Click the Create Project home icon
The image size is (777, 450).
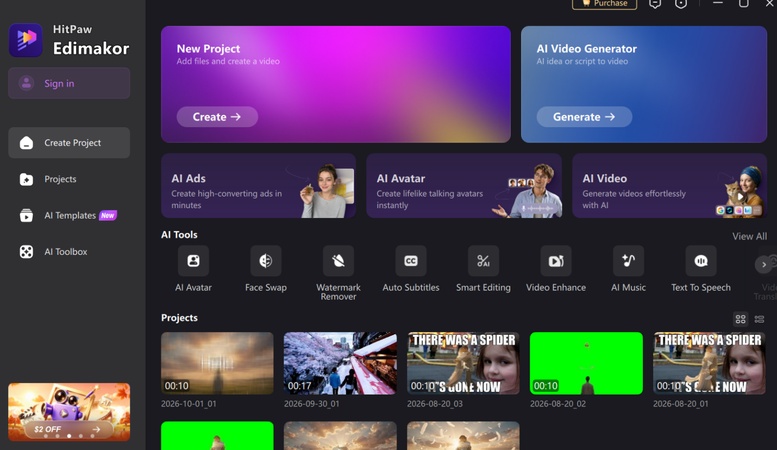pos(26,143)
